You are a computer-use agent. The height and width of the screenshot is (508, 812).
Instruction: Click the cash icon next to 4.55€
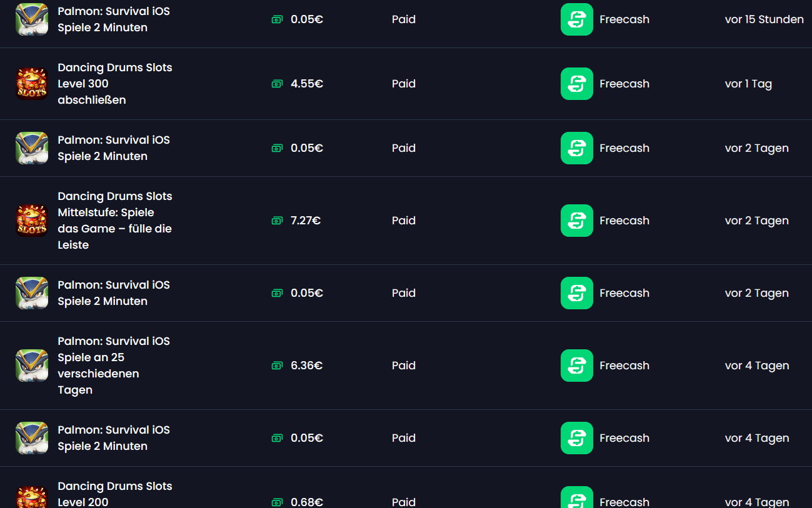coord(277,84)
